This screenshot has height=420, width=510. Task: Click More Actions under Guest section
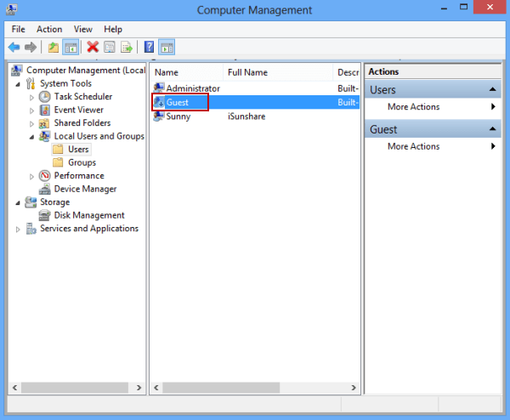click(x=413, y=146)
